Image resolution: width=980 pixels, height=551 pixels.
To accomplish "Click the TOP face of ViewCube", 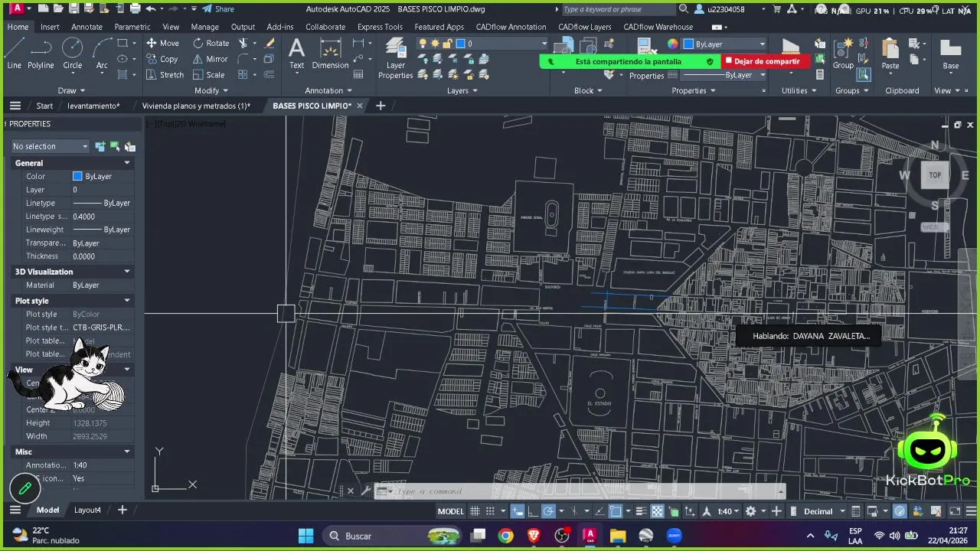I will [935, 175].
